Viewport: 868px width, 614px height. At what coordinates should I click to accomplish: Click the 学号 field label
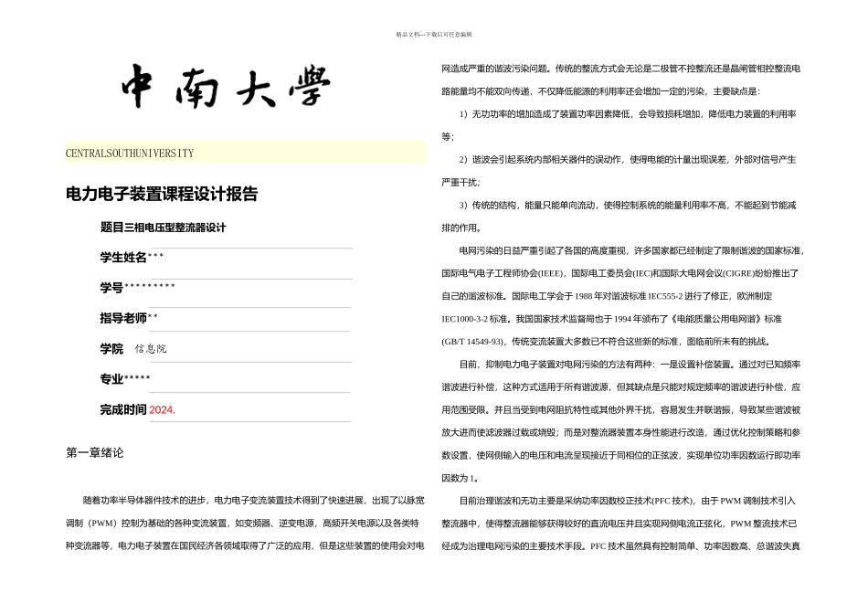click(x=111, y=288)
